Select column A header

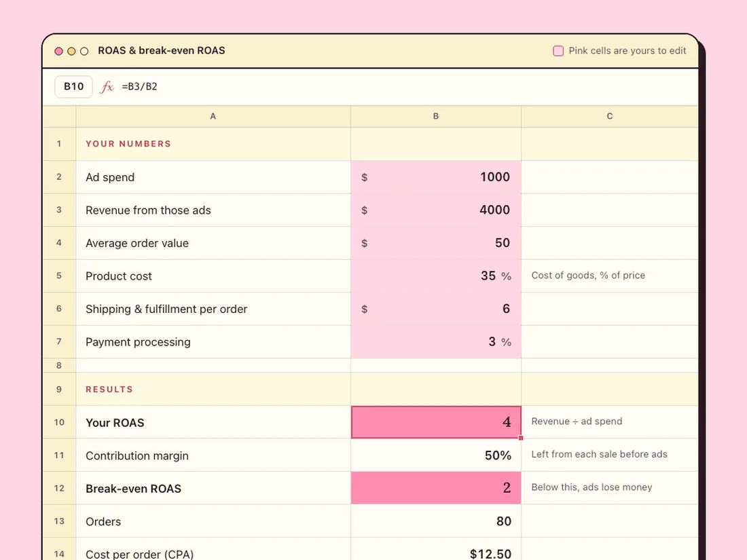click(213, 116)
